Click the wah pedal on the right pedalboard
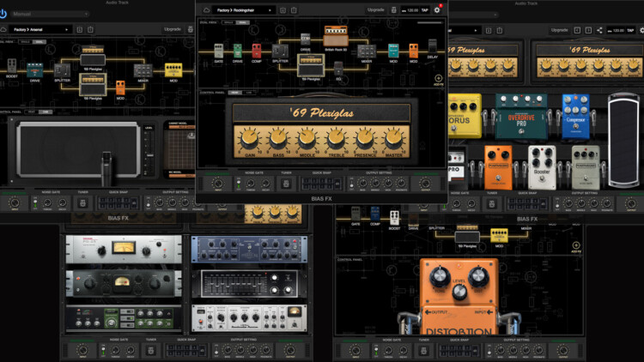This screenshot has height=362, width=644. click(x=623, y=140)
